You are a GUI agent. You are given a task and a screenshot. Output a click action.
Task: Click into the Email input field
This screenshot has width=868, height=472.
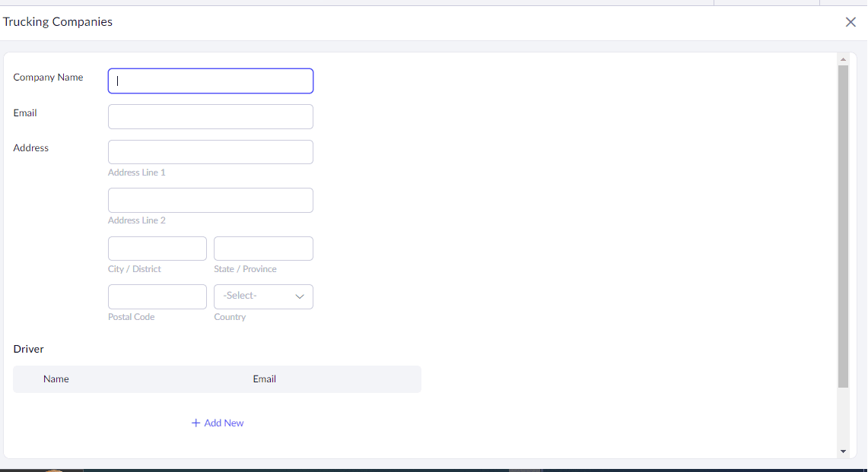(211, 117)
